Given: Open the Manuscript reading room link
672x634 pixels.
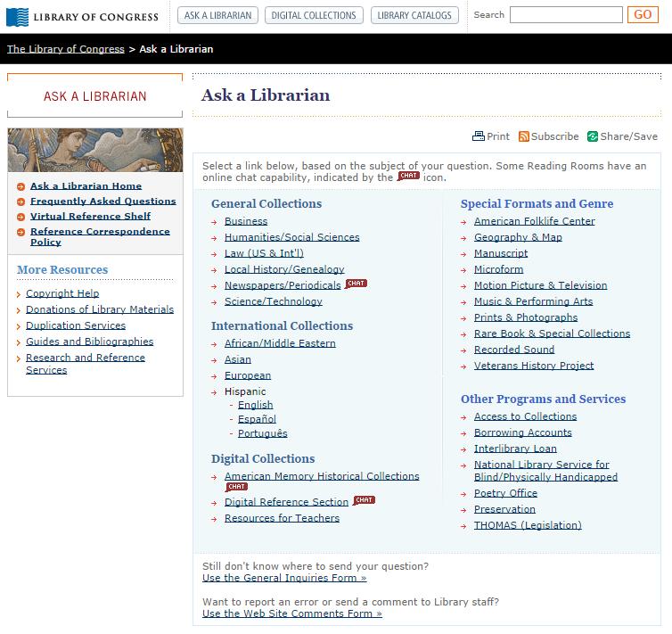Looking at the screenshot, I should (x=501, y=253).
